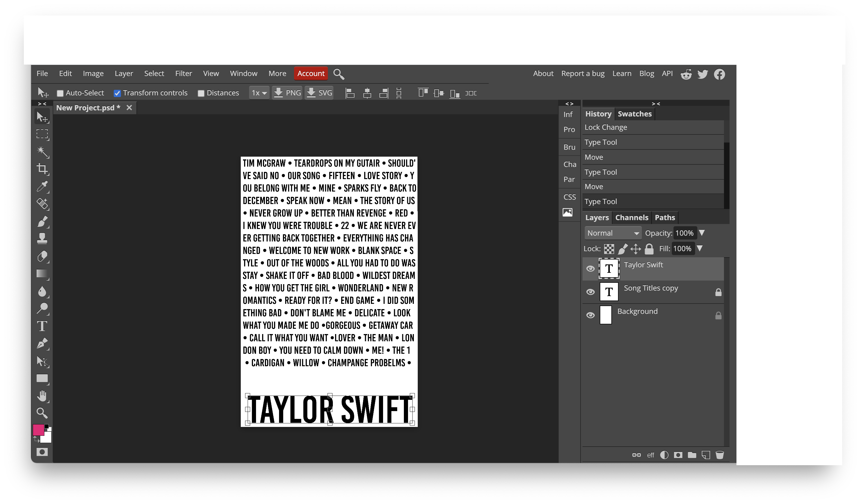
Task: Select the Crop tool
Action: tap(42, 169)
